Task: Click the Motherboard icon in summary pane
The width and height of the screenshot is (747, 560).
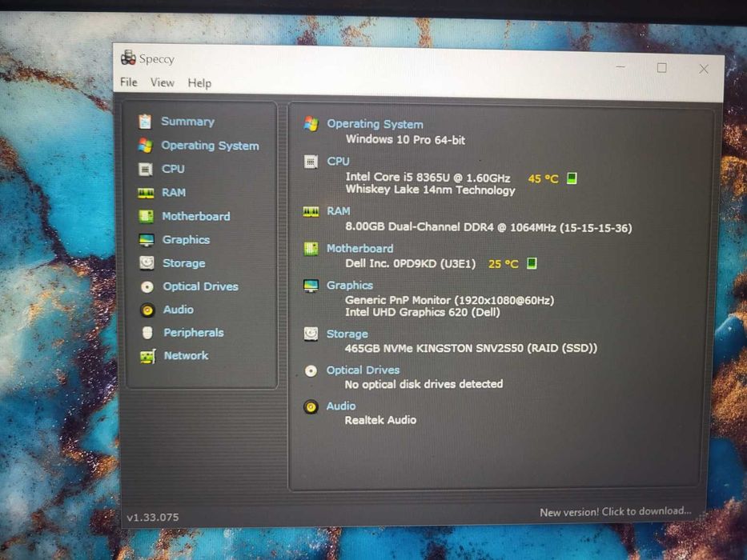Action: 311,249
